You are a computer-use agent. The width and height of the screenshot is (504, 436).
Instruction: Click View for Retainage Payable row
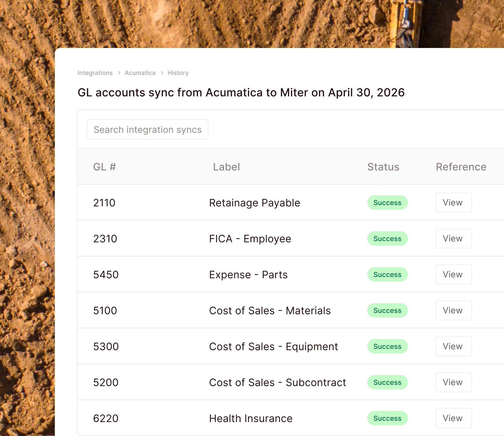click(x=453, y=203)
